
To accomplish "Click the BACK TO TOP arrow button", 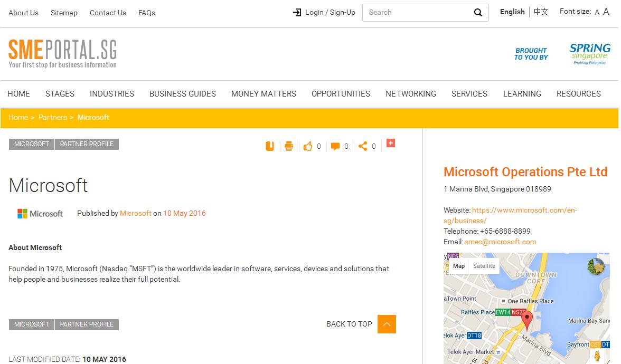I will coord(387,324).
